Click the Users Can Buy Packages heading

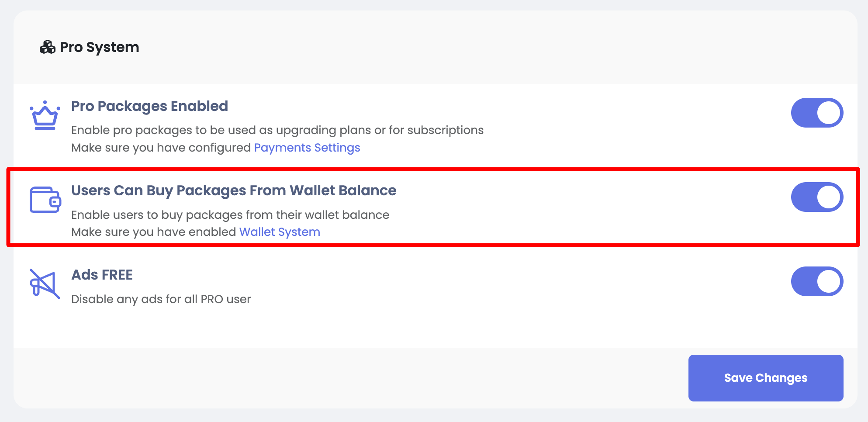[x=234, y=190]
